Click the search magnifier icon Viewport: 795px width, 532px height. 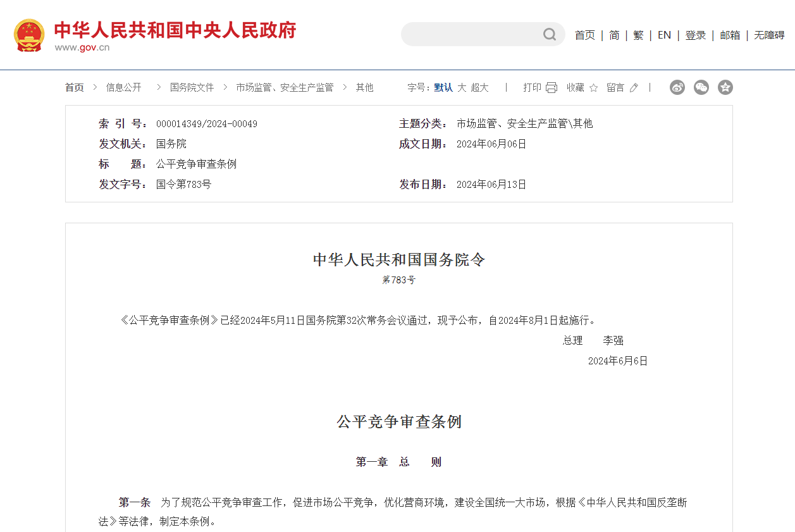(548, 34)
